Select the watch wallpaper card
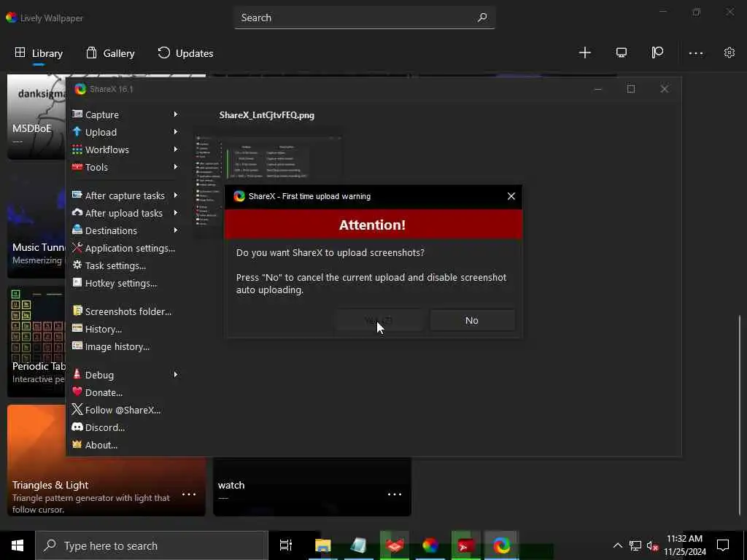 (x=312, y=486)
